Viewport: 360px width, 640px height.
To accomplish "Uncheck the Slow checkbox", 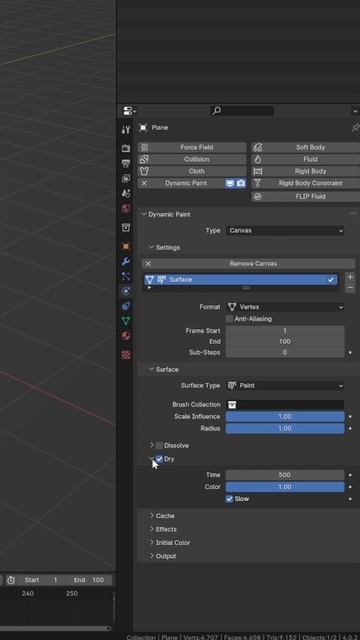I will [229, 499].
